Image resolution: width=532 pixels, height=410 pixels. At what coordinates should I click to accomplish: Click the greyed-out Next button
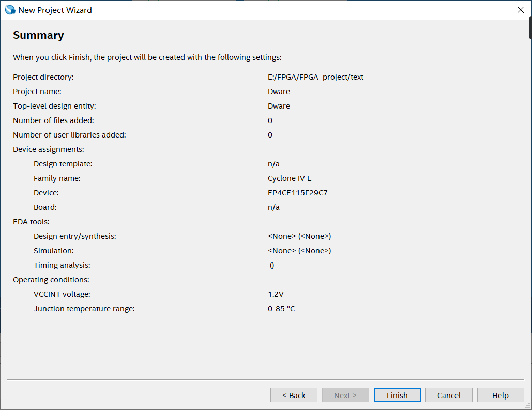[345, 395]
